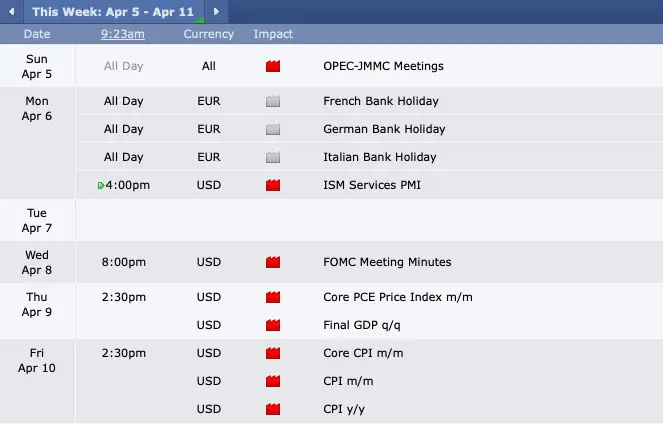The width and height of the screenshot is (663, 424).
Task: Click red impact icon for CPI y/y
Action: tap(273, 409)
